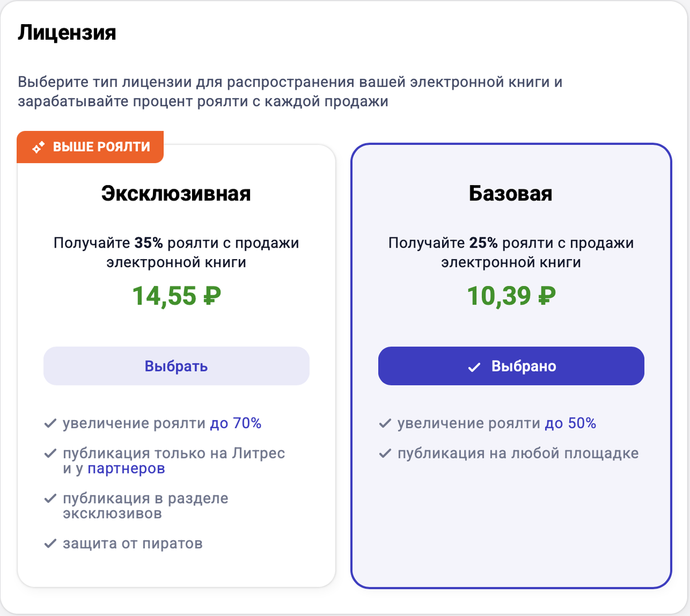690x616 pixels.
Task: Click the 'ВЫШЕ РОЯЛТИ' badge
Action: [90, 147]
